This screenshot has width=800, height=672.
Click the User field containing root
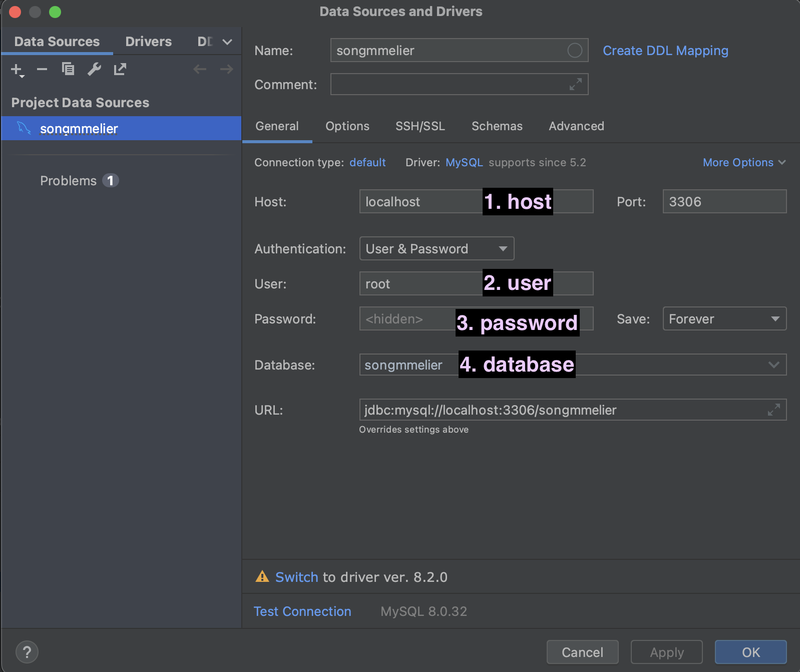476,283
